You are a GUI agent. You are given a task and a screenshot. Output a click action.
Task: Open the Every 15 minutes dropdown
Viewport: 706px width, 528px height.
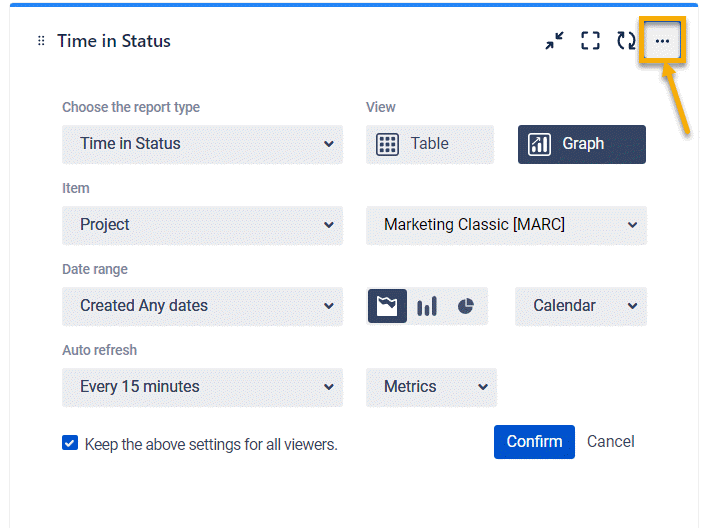click(202, 387)
